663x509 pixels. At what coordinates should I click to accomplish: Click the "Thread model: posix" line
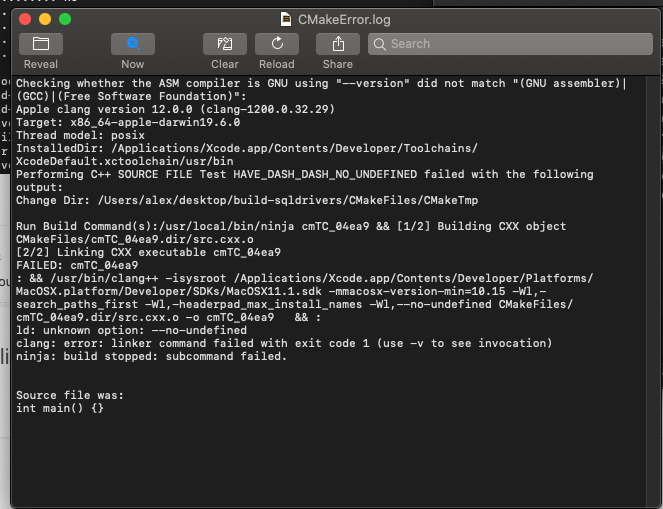(x=80, y=135)
